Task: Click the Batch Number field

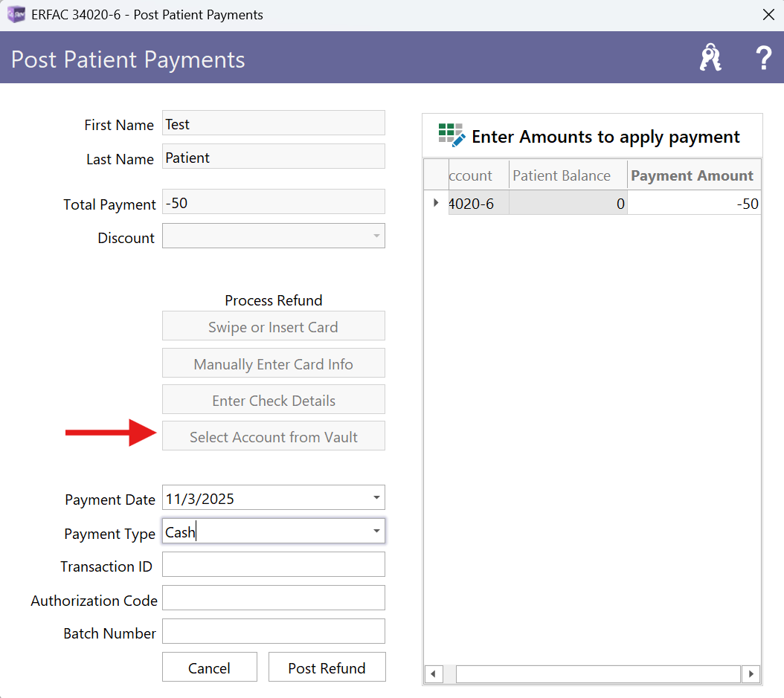Action: pyautogui.click(x=274, y=632)
